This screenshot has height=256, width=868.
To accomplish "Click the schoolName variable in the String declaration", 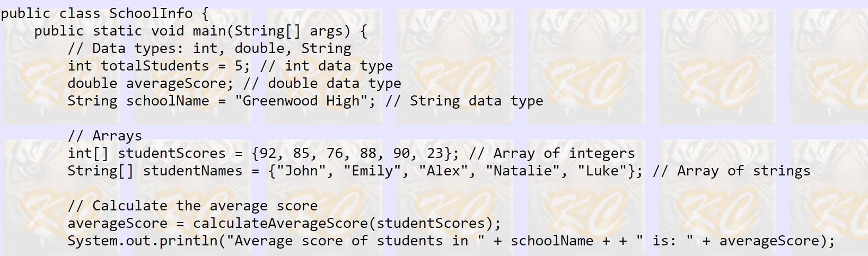I will 168,101.
